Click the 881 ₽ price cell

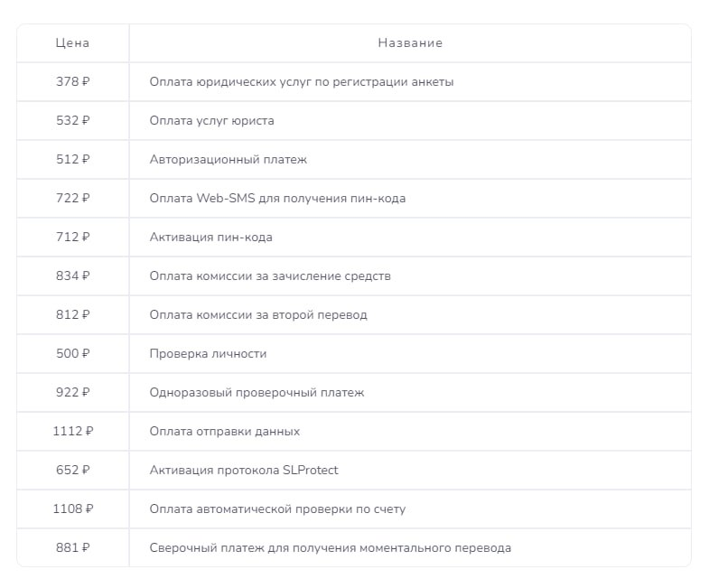click(x=73, y=548)
